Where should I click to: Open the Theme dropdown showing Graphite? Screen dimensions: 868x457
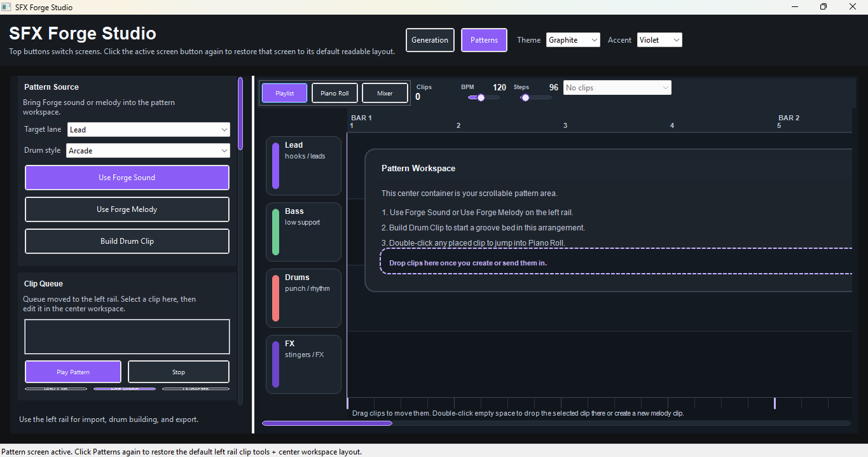click(x=573, y=40)
